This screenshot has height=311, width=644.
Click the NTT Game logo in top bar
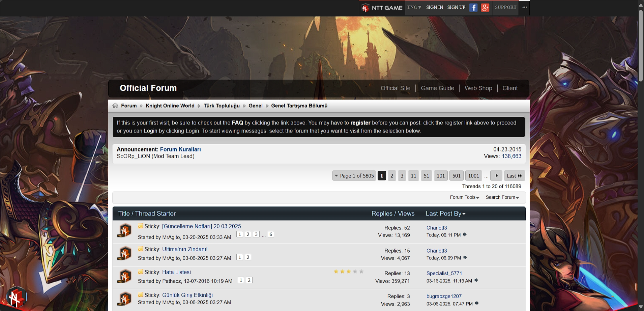382,8
